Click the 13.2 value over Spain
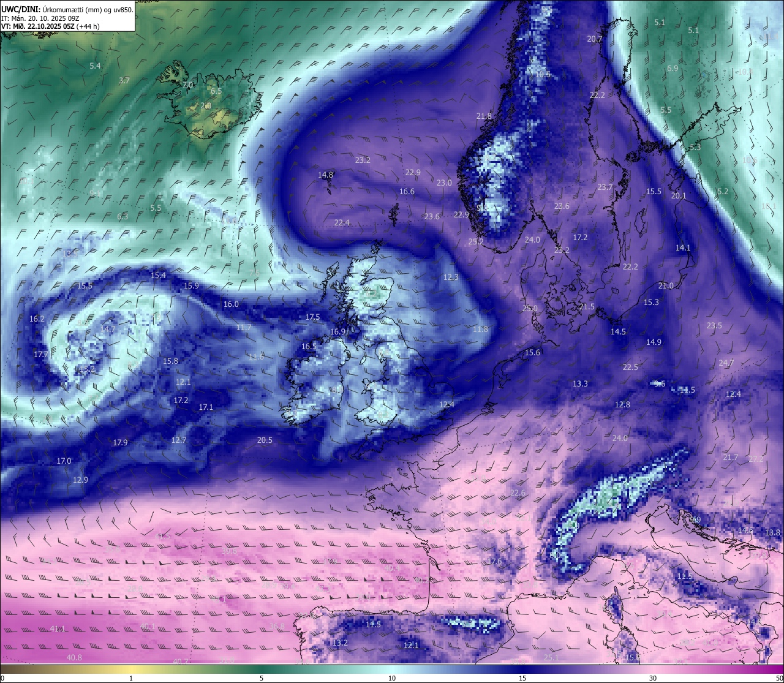 pos(340,643)
